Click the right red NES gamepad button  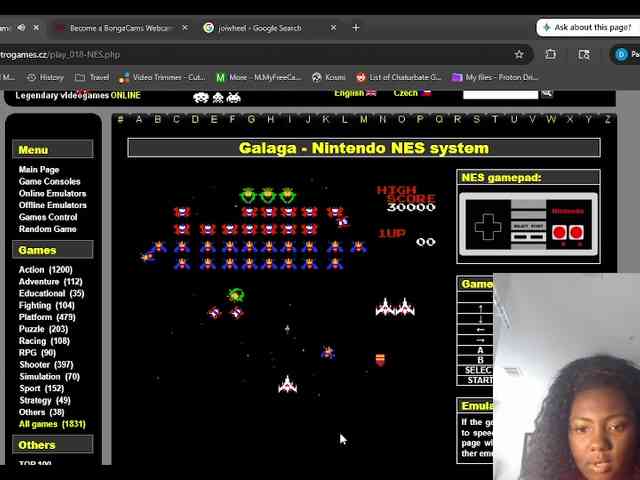pos(576,233)
